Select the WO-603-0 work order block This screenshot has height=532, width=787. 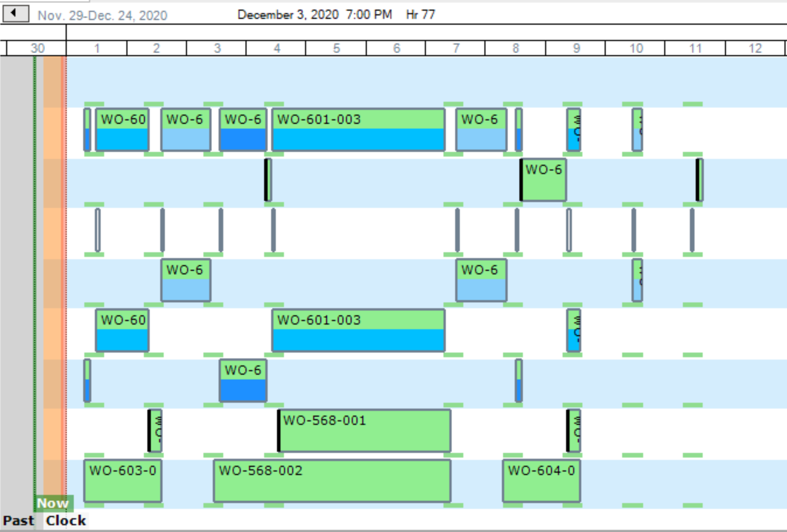[122, 481]
